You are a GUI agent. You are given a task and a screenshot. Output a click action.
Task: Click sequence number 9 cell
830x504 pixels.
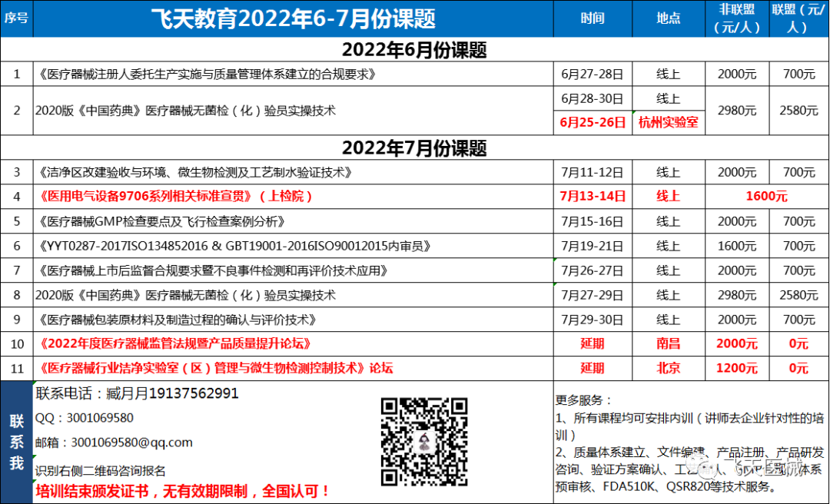[x=16, y=320]
